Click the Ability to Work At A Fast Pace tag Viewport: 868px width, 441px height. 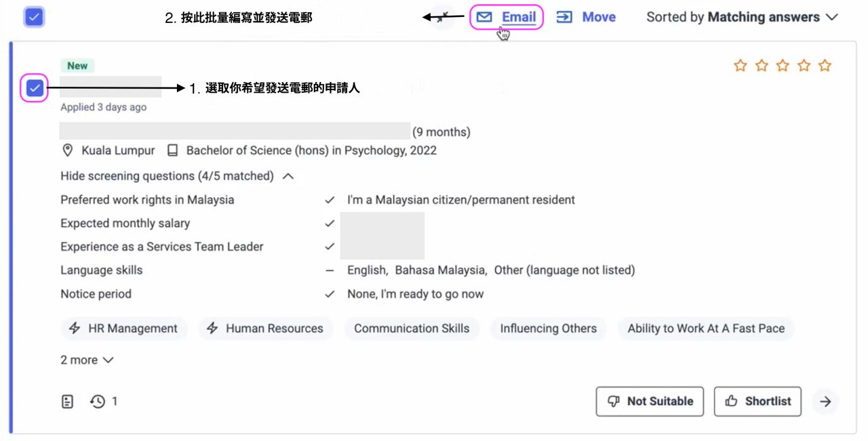[x=705, y=329]
